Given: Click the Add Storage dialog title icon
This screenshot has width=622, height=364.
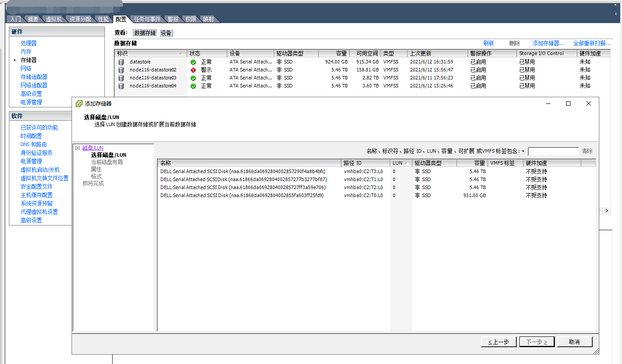Looking at the screenshot, I should pos(79,103).
